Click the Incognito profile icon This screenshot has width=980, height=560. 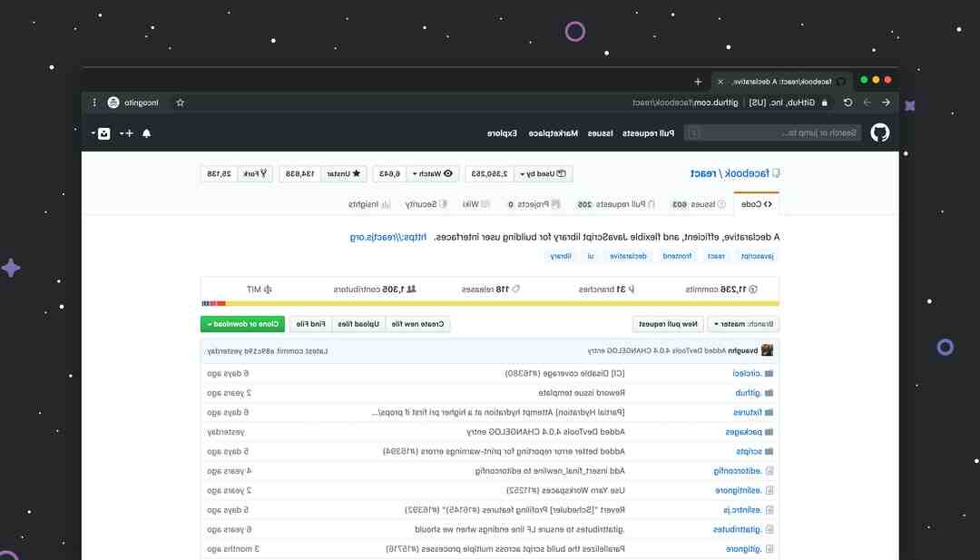click(x=113, y=103)
